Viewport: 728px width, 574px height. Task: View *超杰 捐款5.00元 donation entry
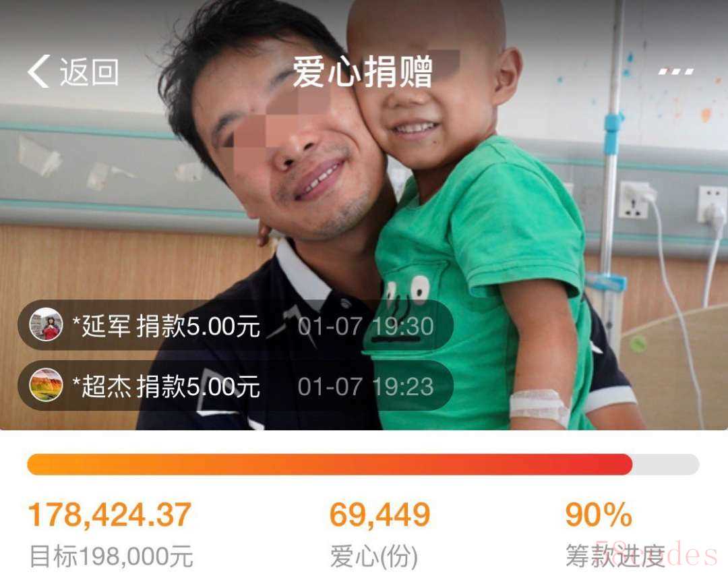coord(166,386)
